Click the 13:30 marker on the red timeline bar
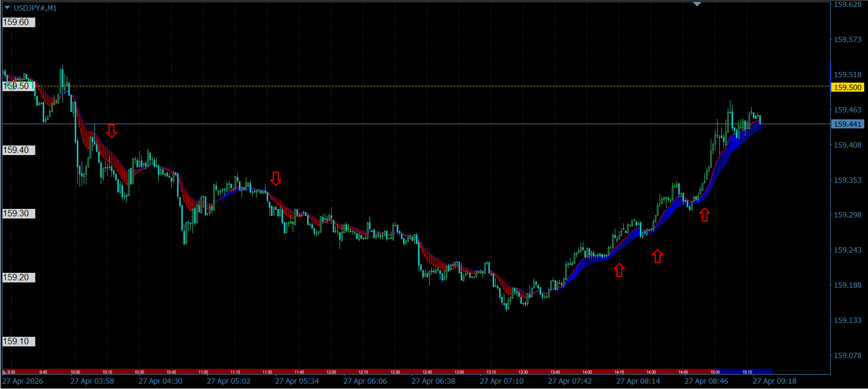 coord(523,372)
